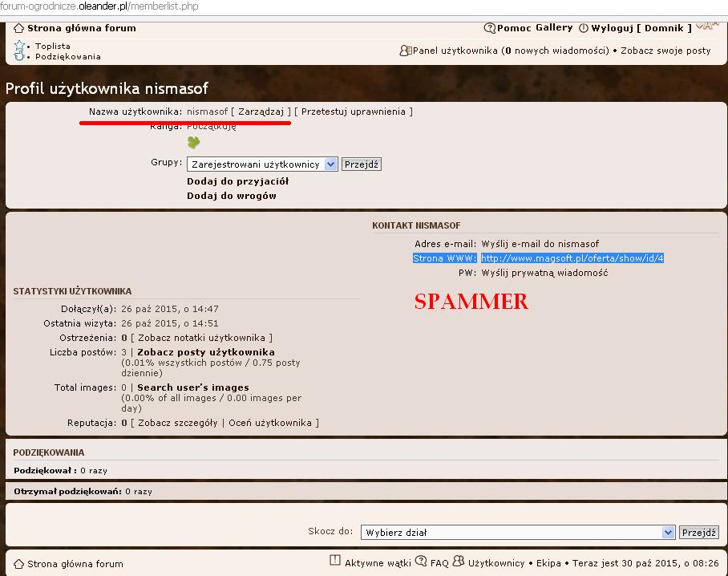Click the home icon beside Strona główna forum
Screen dimensions: 728x576
pyautogui.click(x=19, y=28)
